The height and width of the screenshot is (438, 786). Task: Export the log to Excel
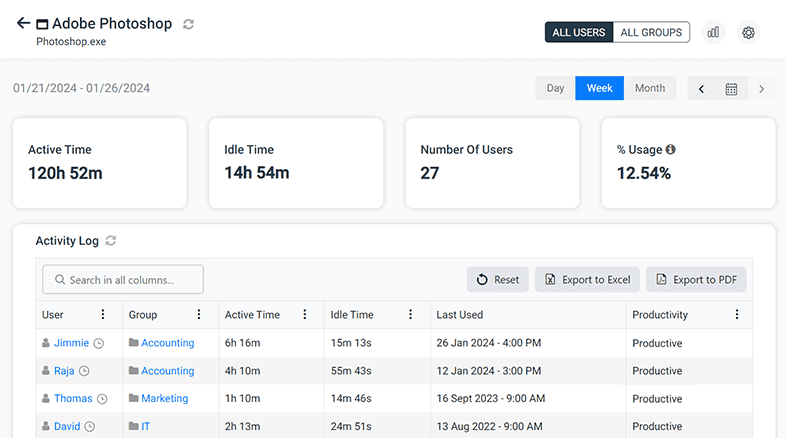coord(587,280)
